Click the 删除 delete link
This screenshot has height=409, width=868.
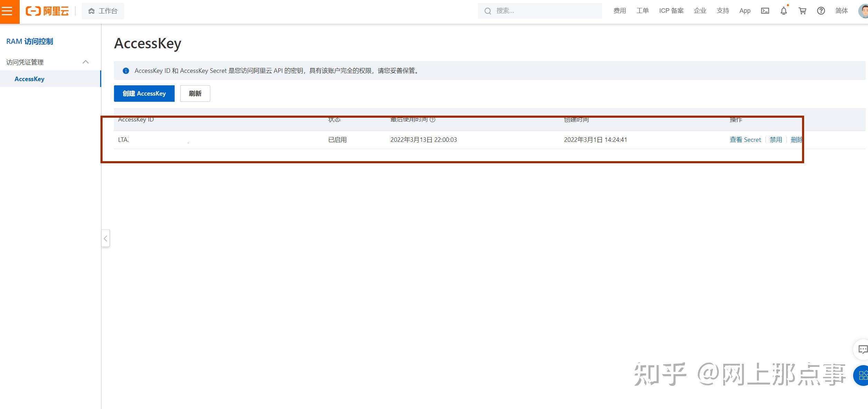point(797,140)
